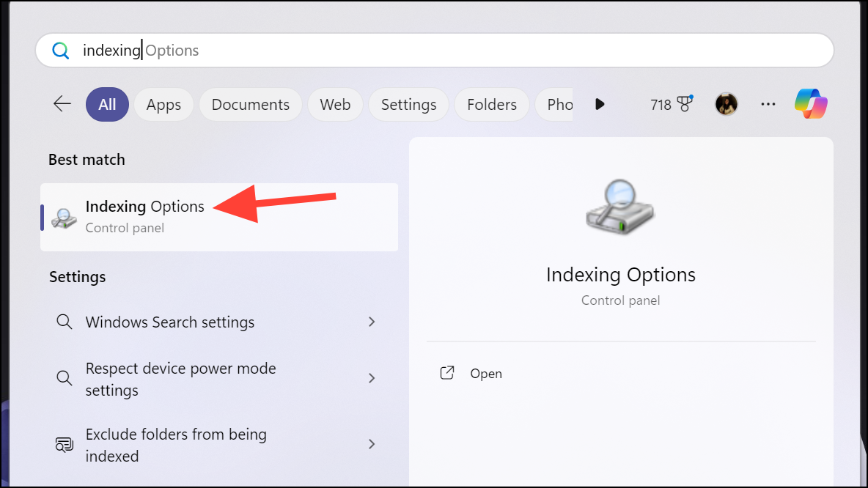
Task: Click the large Indexing Options preview icon
Action: (620, 207)
